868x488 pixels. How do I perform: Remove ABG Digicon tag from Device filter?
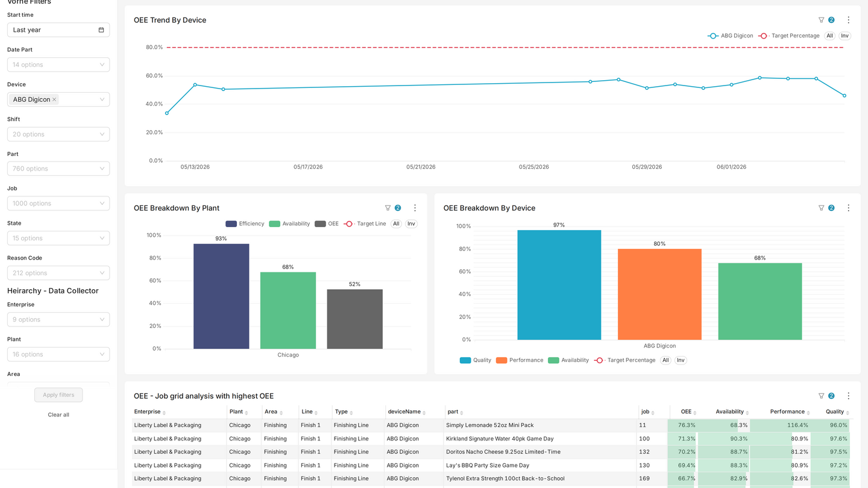point(54,99)
